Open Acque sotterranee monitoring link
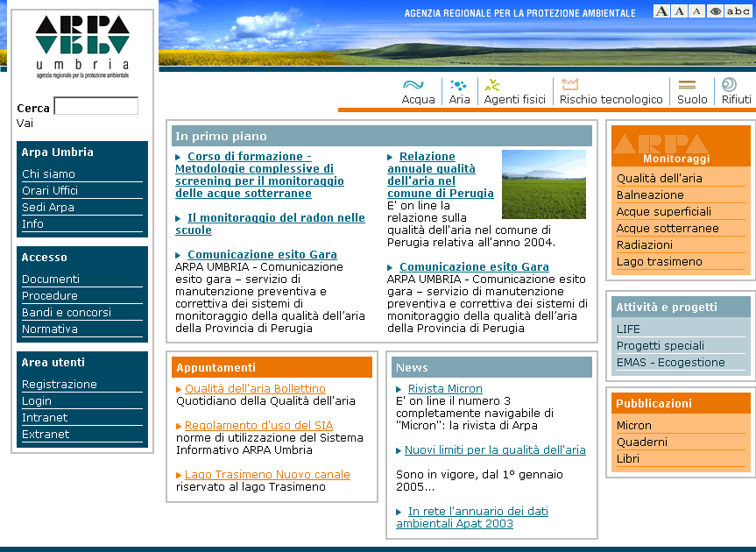The height and width of the screenshot is (552, 756). (668, 228)
